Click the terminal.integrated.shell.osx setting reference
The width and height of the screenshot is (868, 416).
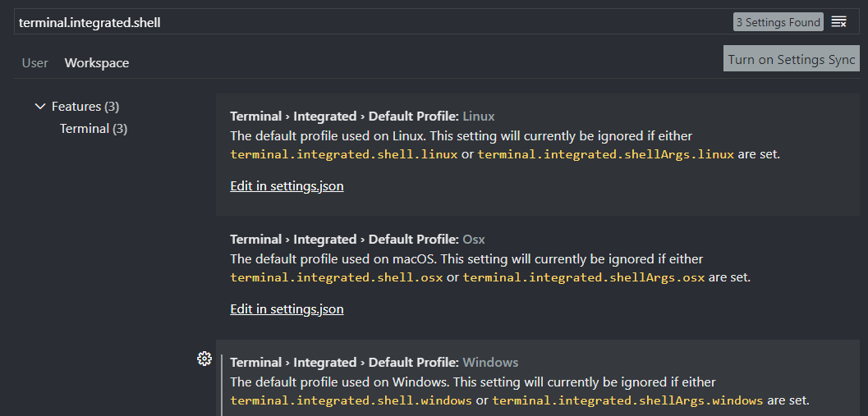click(x=336, y=277)
